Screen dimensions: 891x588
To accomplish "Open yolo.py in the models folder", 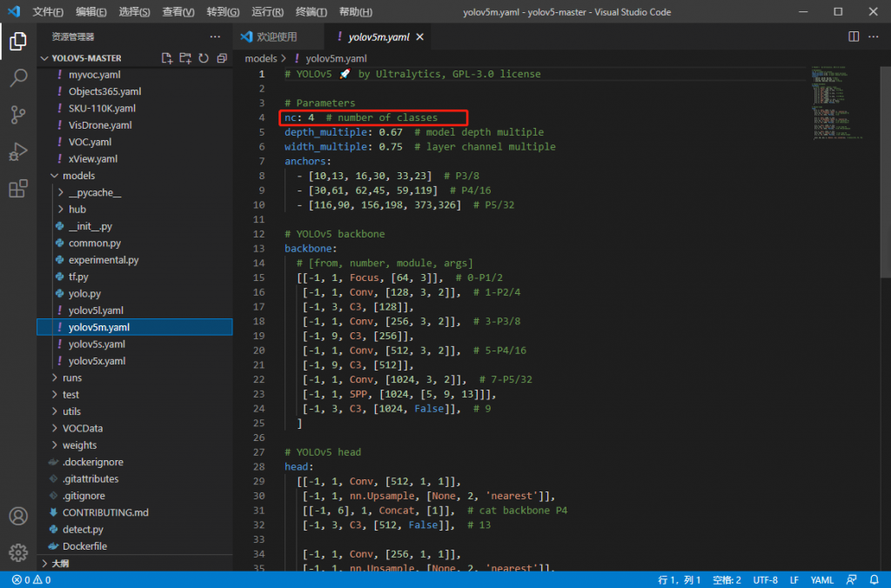I will (135, 294).
